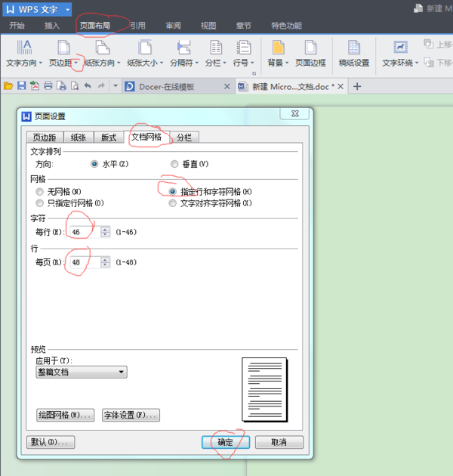
Task: Click the 每行 characters per line input
Action: [x=85, y=232]
